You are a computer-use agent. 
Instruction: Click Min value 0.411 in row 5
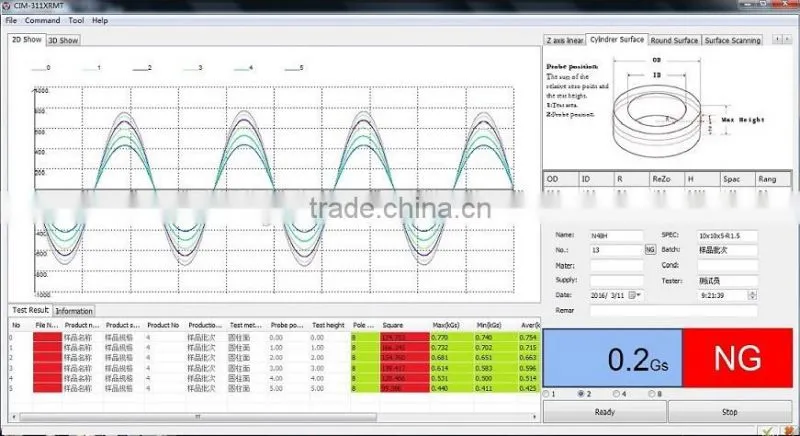tap(484, 389)
